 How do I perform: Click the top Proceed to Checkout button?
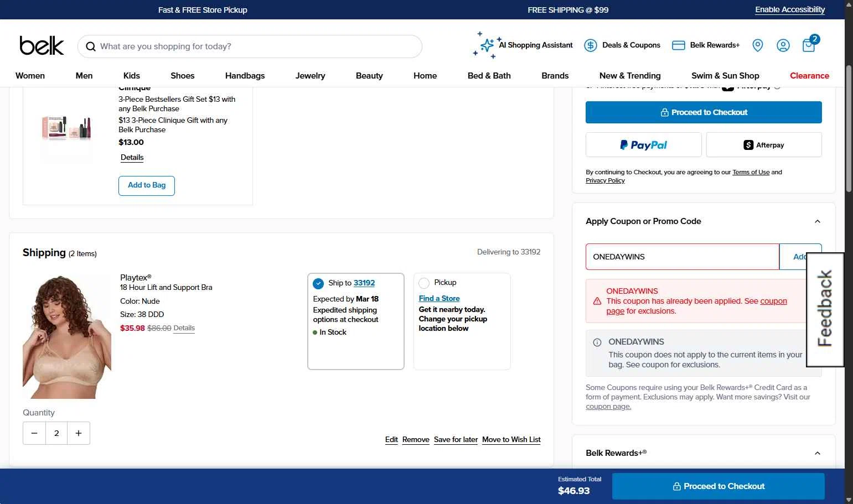(704, 112)
